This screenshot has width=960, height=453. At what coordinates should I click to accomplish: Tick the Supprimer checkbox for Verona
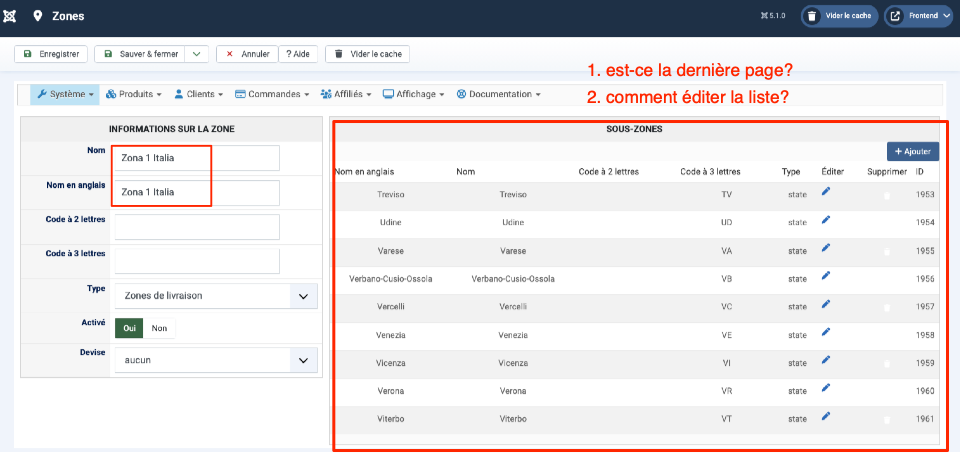coord(887,392)
